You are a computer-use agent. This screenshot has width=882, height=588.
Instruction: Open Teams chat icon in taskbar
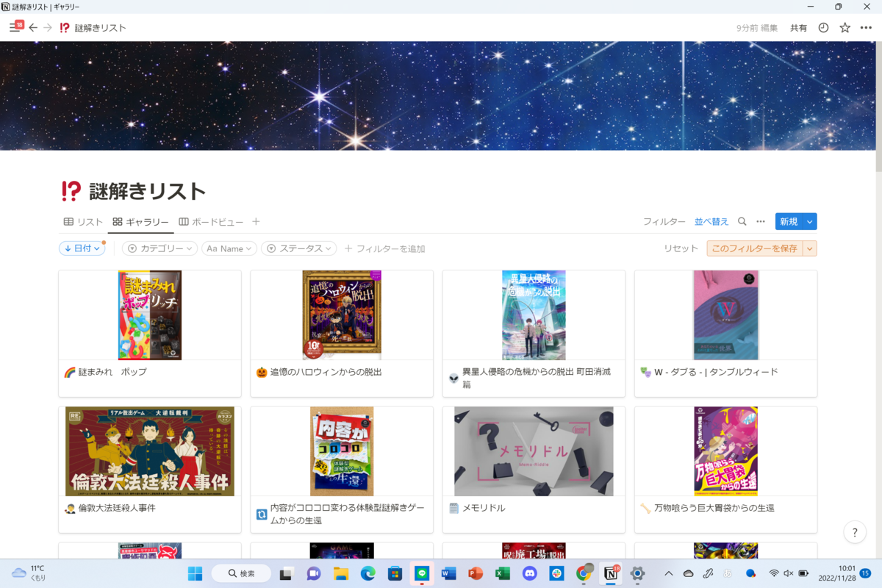(x=314, y=573)
